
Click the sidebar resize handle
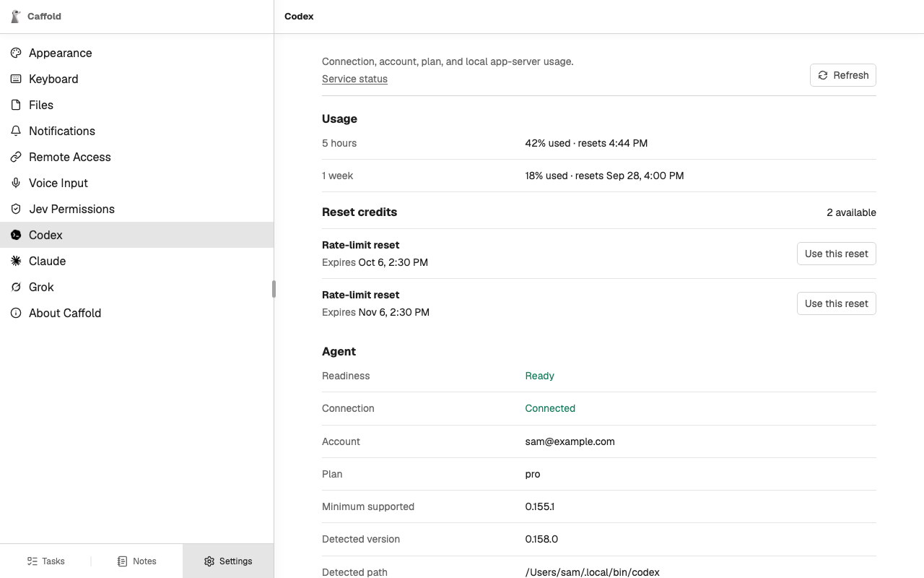[x=274, y=289]
